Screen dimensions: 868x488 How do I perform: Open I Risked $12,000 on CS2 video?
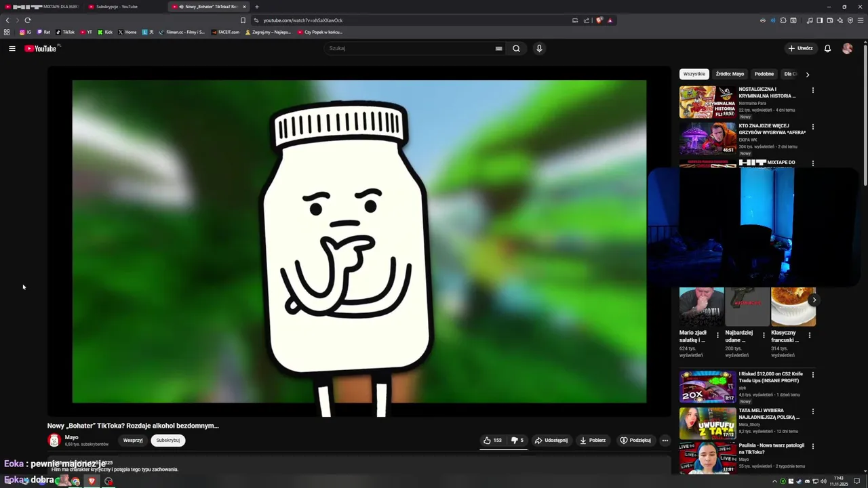click(x=707, y=386)
